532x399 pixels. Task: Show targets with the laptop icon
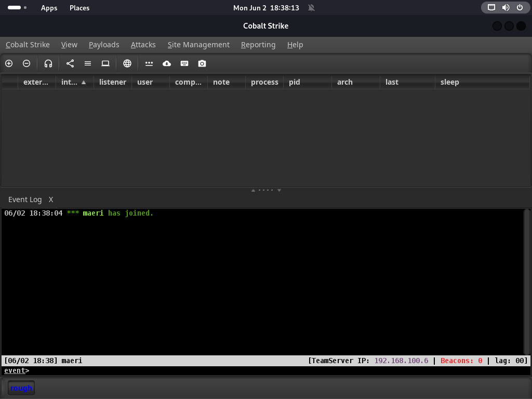point(105,63)
